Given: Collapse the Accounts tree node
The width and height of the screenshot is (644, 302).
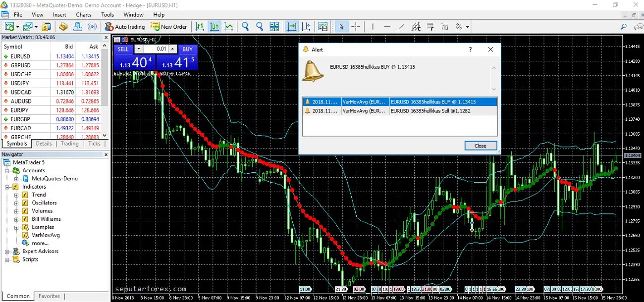Looking at the screenshot, I should [x=7, y=171].
